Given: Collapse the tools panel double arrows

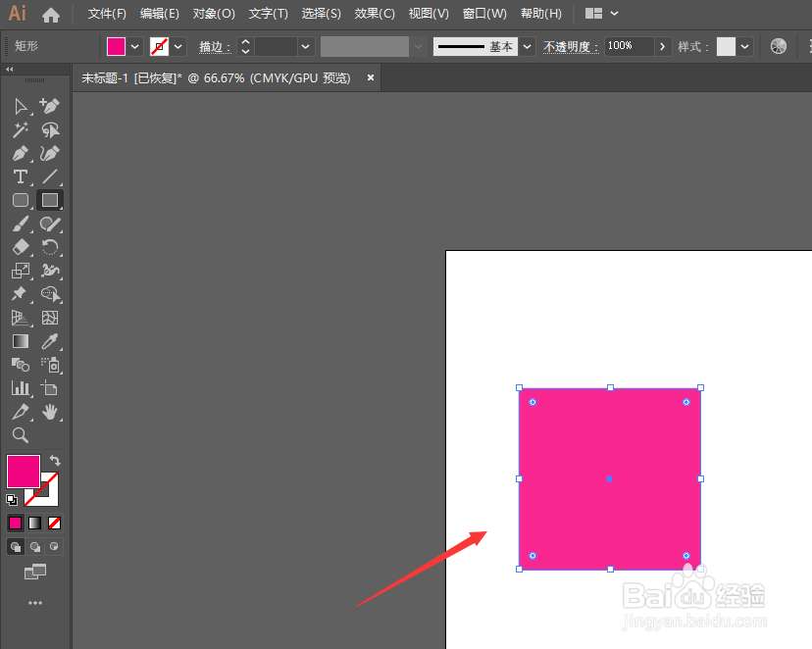Looking at the screenshot, I should pyautogui.click(x=10, y=69).
